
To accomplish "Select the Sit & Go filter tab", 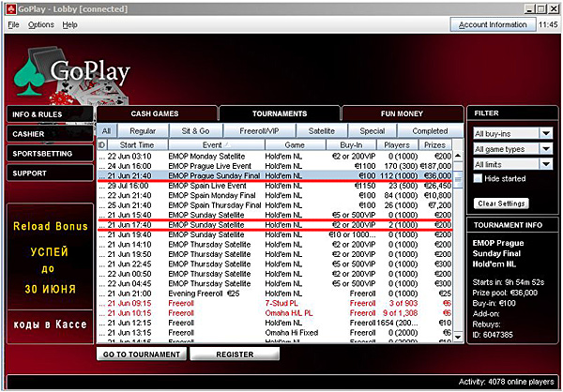I will [x=196, y=131].
